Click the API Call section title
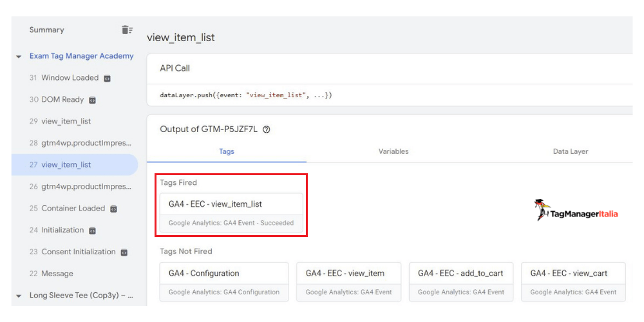The height and width of the screenshot is (322, 644). click(175, 69)
